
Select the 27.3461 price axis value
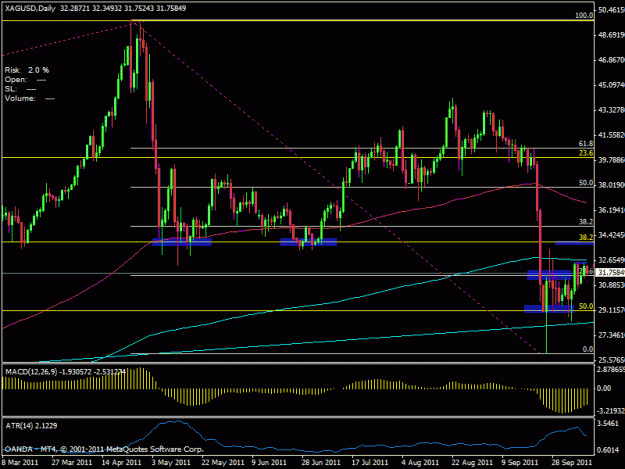611,335
